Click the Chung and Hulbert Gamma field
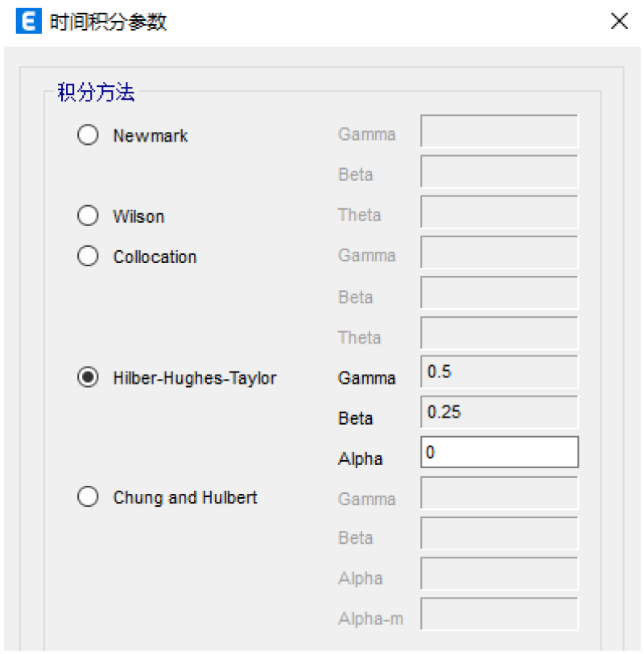This screenshot has width=644, height=654. (x=501, y=497)
